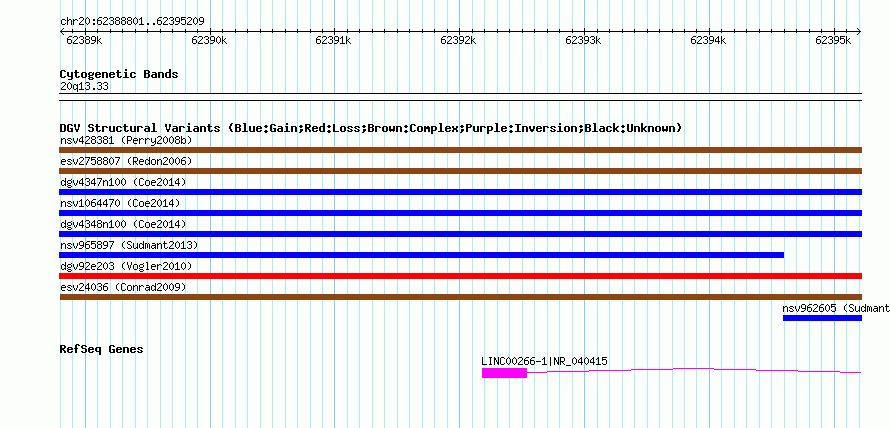Select the 20q13.33 band label
890x428 pixels.
[x=84, y=87]
